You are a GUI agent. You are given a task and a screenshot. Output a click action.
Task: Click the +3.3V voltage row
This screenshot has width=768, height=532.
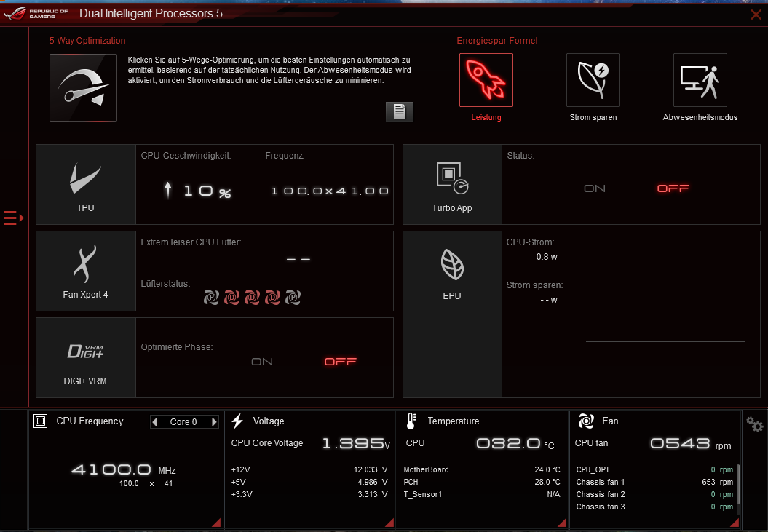309,494
